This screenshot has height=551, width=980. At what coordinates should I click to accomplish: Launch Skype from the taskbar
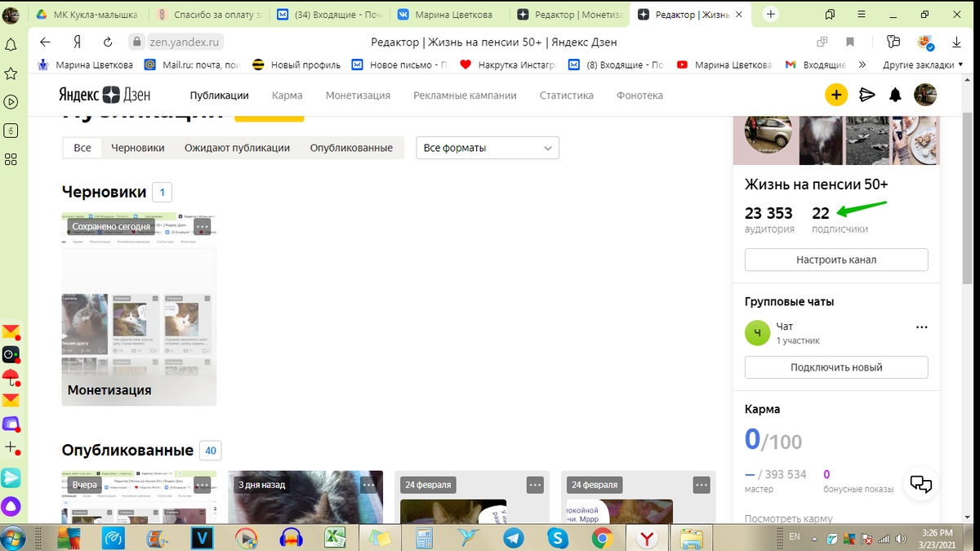click(558, 538)
